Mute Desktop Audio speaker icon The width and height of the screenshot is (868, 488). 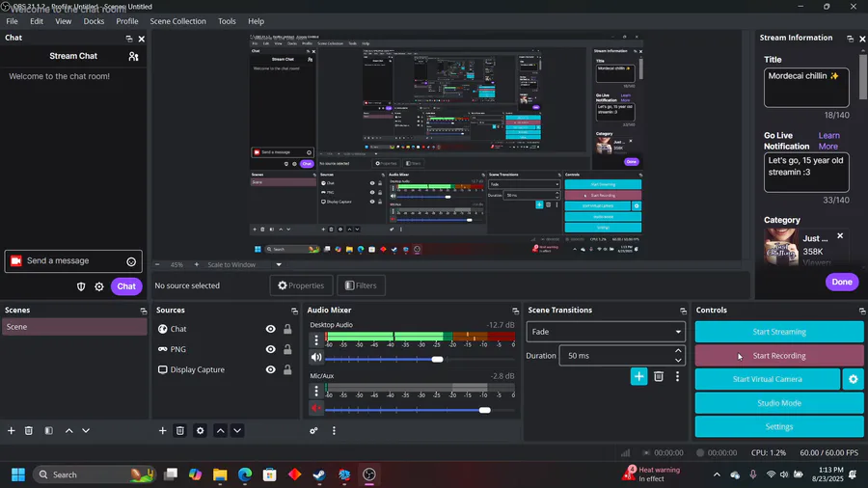point(316,358)
